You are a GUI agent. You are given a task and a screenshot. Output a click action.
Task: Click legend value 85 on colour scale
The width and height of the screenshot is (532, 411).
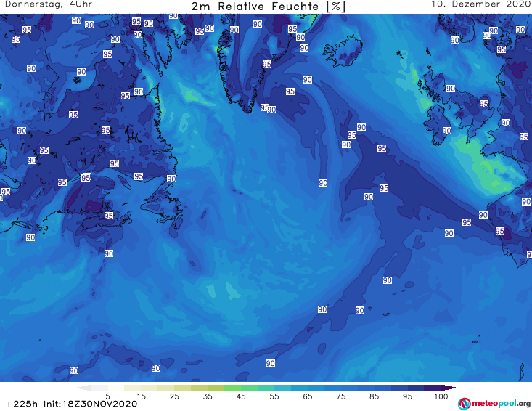[375, 396]
